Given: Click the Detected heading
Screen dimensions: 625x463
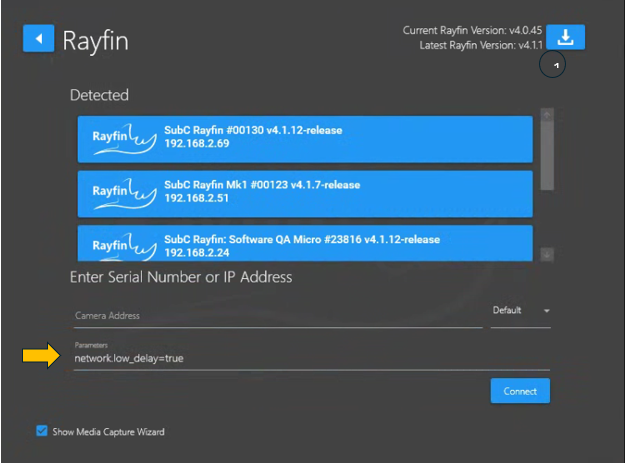Looking at the screenshot, I should pos(99,95).
